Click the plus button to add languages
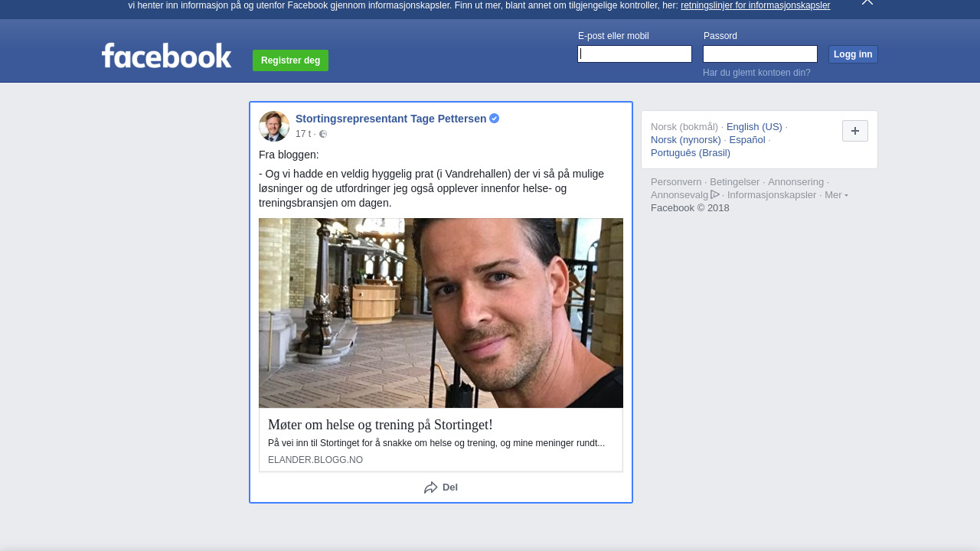The width and height of the screenshot is (980, 551). [x=855, y=131]
